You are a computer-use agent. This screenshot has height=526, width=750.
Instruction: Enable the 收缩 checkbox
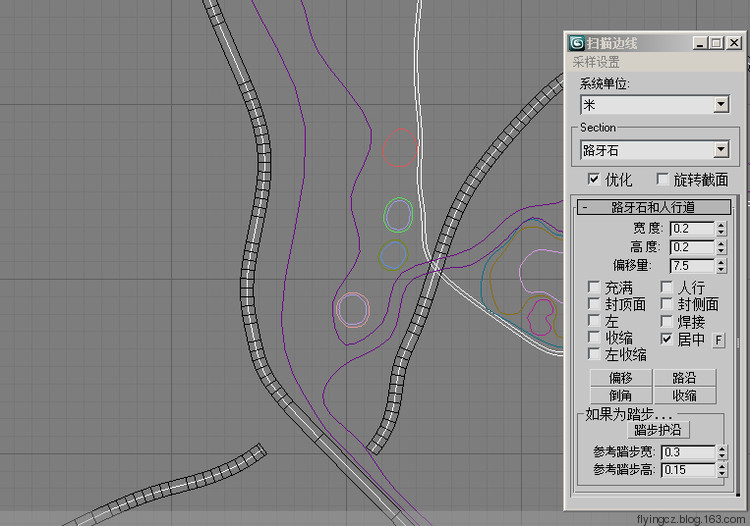click(x=594, y=337)
